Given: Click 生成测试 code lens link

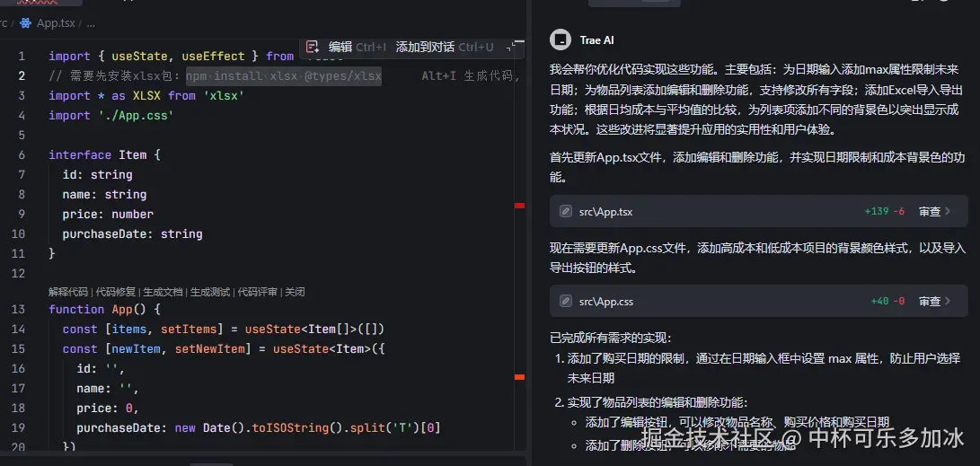Looking at the screenshot, I should [210, 292].
